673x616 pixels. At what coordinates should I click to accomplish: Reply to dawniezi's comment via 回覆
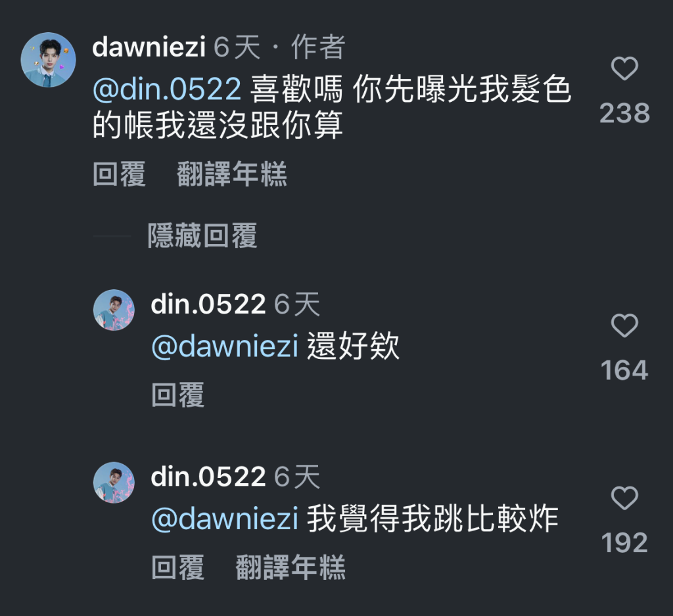120,174
